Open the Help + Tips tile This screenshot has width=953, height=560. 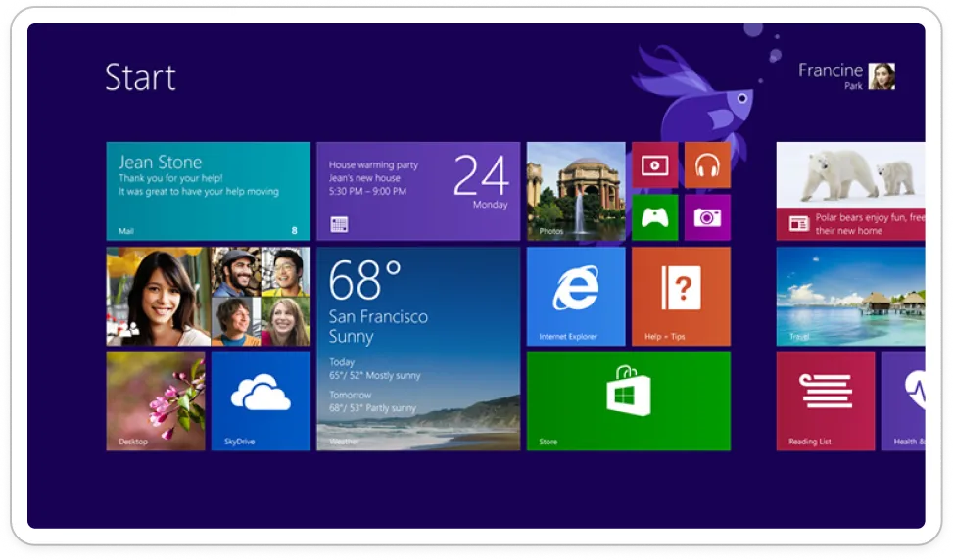pos(682,297)
